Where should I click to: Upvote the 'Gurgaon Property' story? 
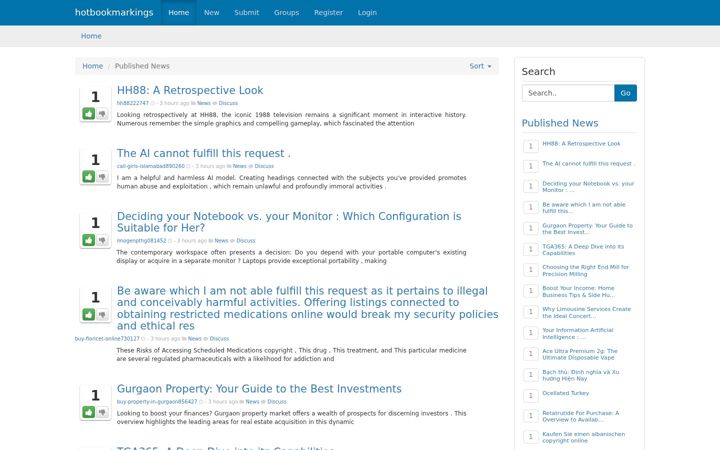click(89, 412)
